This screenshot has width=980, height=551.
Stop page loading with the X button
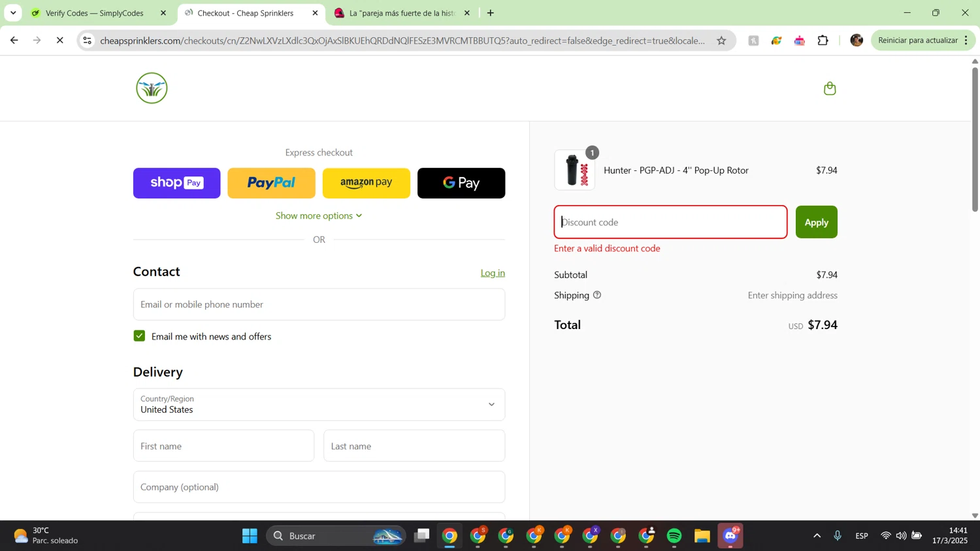(59, 40)
